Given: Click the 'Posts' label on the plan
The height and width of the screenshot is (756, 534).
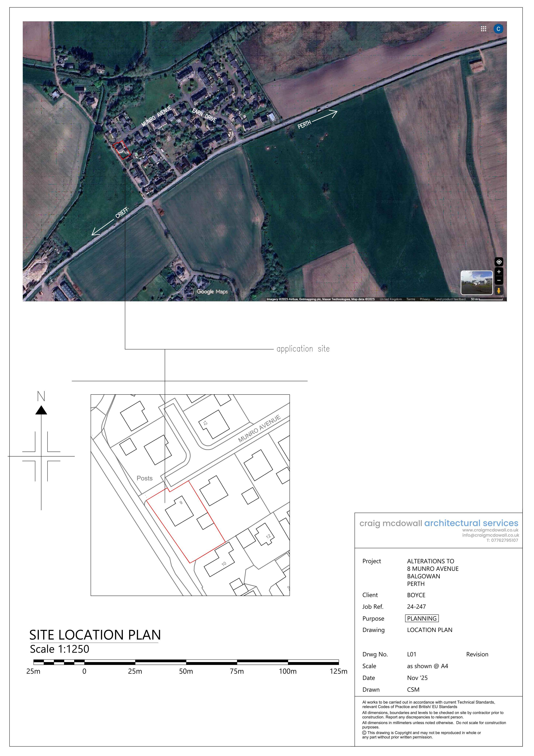Looking at the screenshot, I should (144, 478).
